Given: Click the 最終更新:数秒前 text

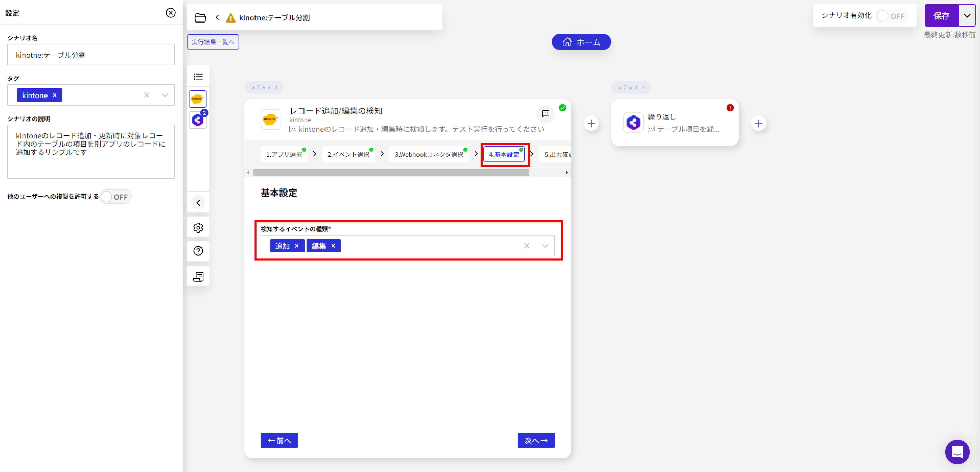Looking at the screenshot, I should (x=950, y=35).
